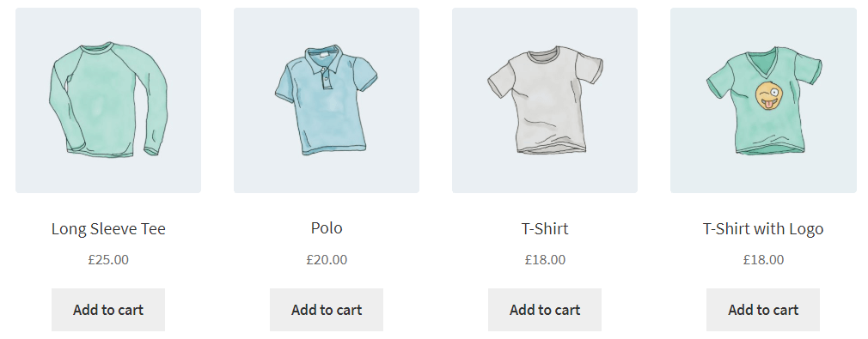Image resolution: width=868 pixels, height=339 pixels.
Task: Open the 'T-Shirt with Logo' title link
Action: click(x=763, y=228)
